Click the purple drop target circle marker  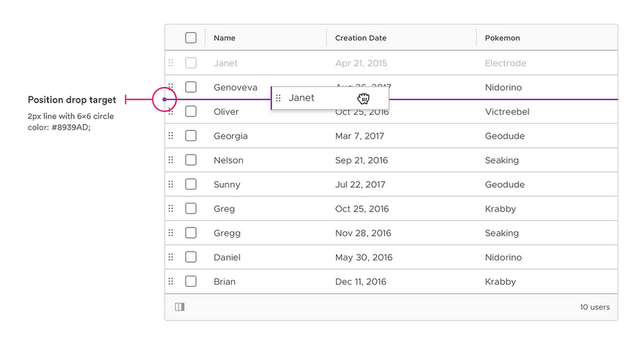click(x=164, y=99)
